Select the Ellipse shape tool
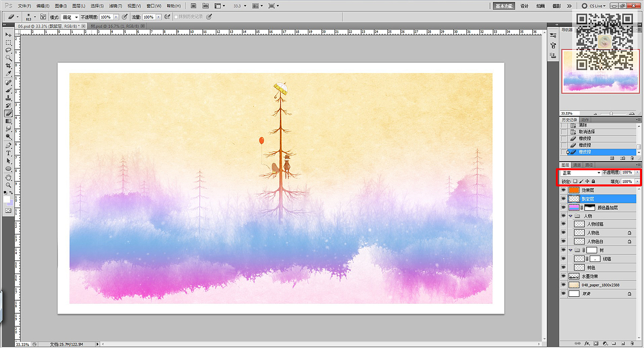This screenshot has height=348, width=644. (9, 168)
